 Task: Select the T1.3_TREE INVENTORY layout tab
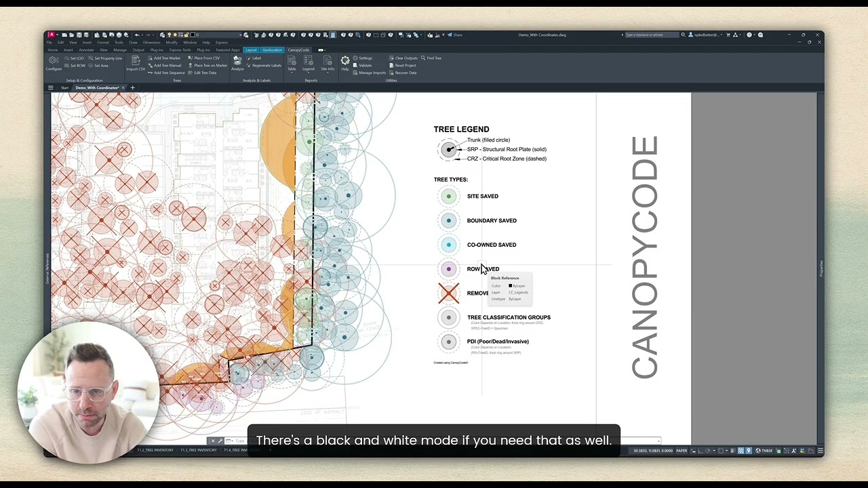[199, 450]
